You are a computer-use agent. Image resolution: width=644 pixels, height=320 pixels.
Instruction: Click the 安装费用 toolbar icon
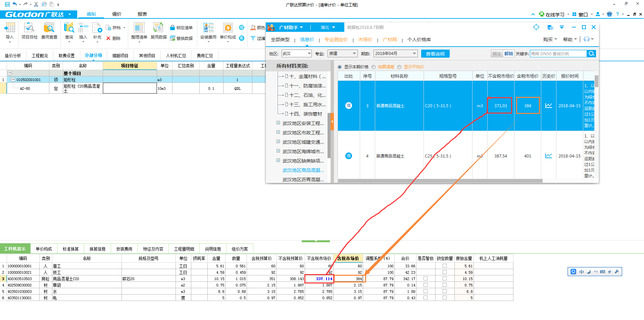click(x=208, y=28)
